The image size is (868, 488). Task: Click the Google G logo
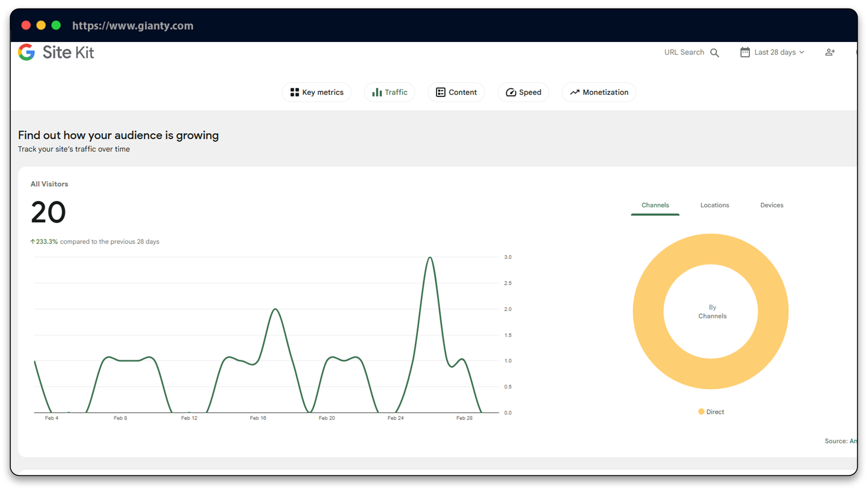[x=26, y=52]
